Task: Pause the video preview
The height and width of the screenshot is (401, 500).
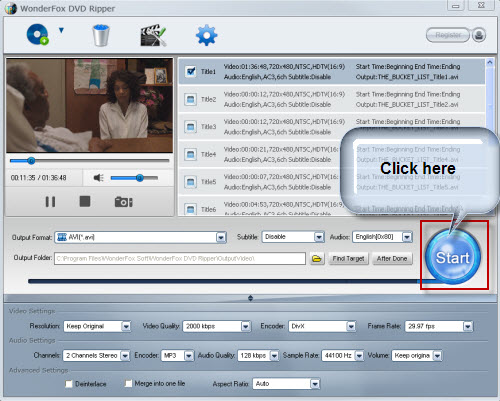Action: tap(50, 202)
